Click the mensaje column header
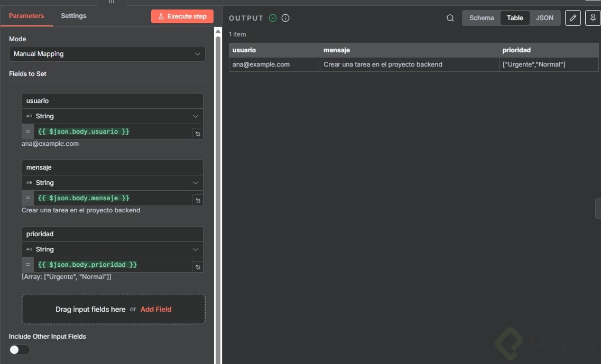 tap(409, 50)
